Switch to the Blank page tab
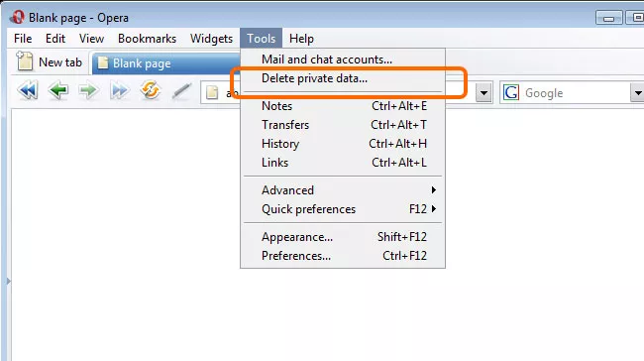The height and width of the screenshot is (361, 644). pos(165,63)
